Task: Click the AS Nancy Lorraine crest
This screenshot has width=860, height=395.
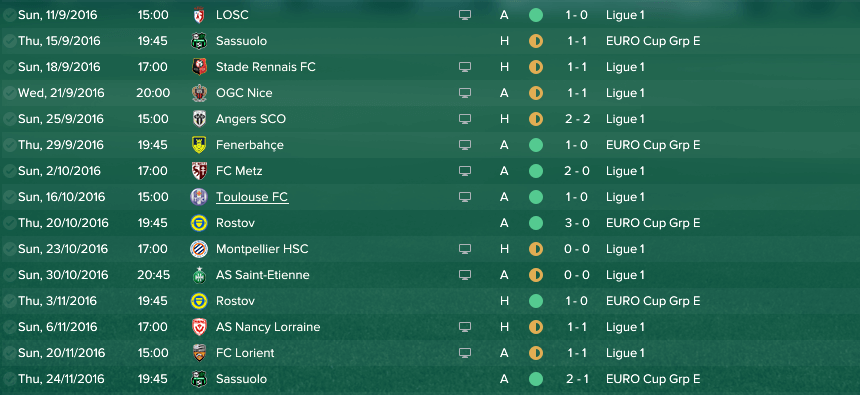Action: pyautogui.click(x=199, y=327)
